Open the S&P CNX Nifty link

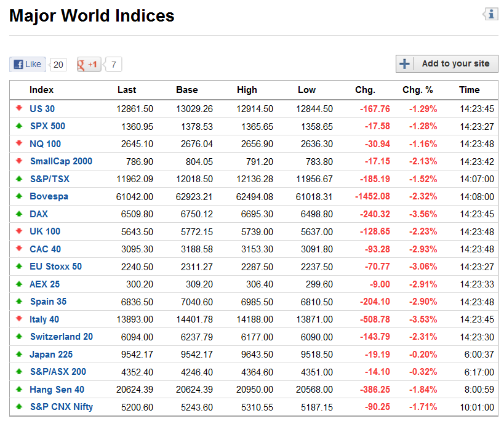(x=62, y=407)
